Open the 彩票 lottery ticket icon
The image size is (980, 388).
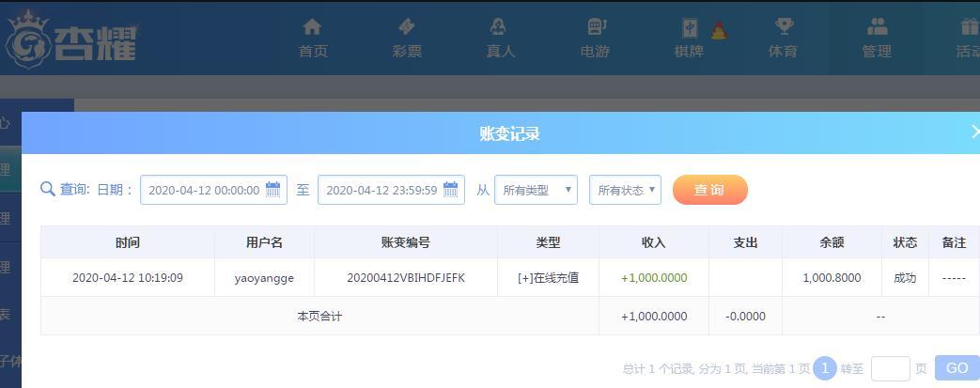click(406, 27)
